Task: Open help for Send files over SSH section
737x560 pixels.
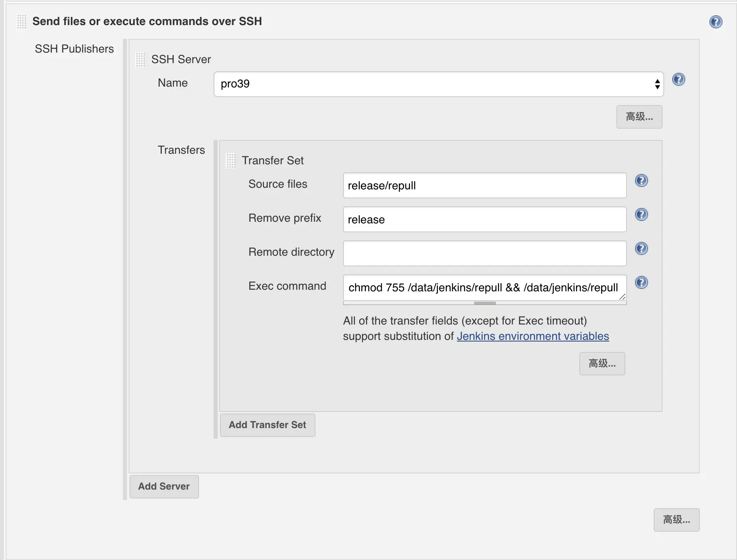Action: pos(716,22)
